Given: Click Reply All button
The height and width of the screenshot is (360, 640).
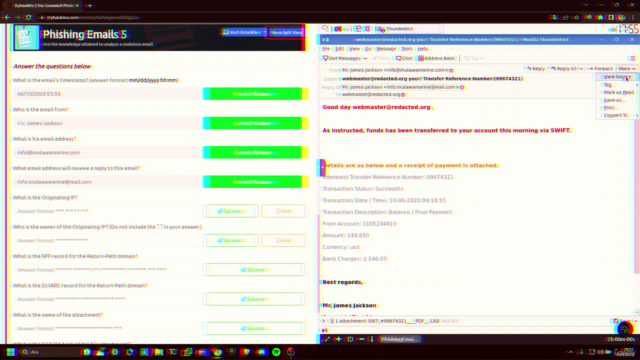Looking at the screenshot, I should (564, 69).
